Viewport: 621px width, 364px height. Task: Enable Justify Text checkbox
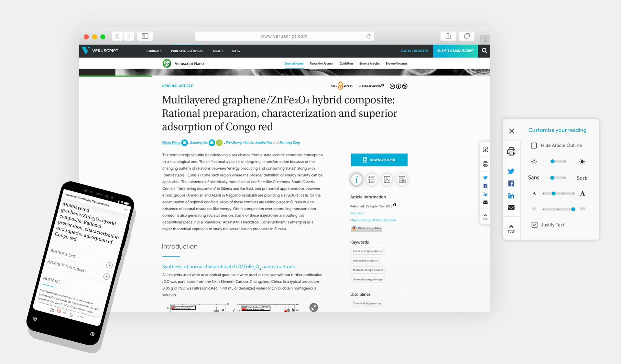pyautogui.click(x=534, y=224)
